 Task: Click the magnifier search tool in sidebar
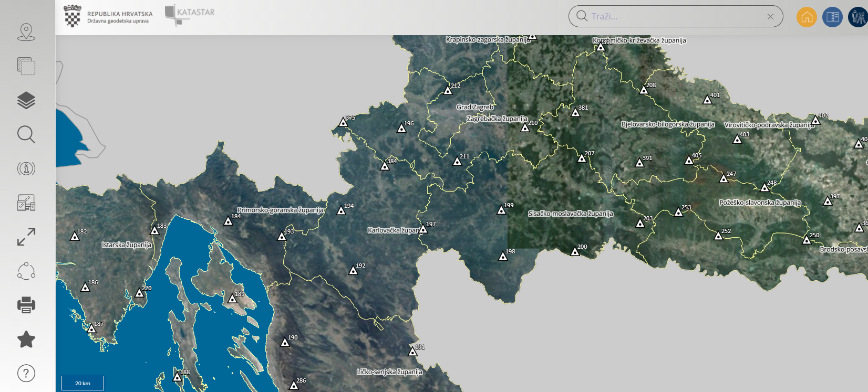tap(26, 134)
